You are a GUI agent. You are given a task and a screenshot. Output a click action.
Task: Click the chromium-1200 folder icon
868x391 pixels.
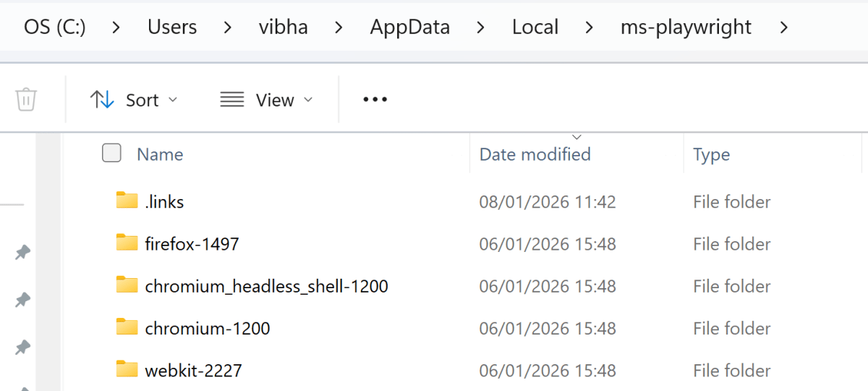click(x=127, y=327)
